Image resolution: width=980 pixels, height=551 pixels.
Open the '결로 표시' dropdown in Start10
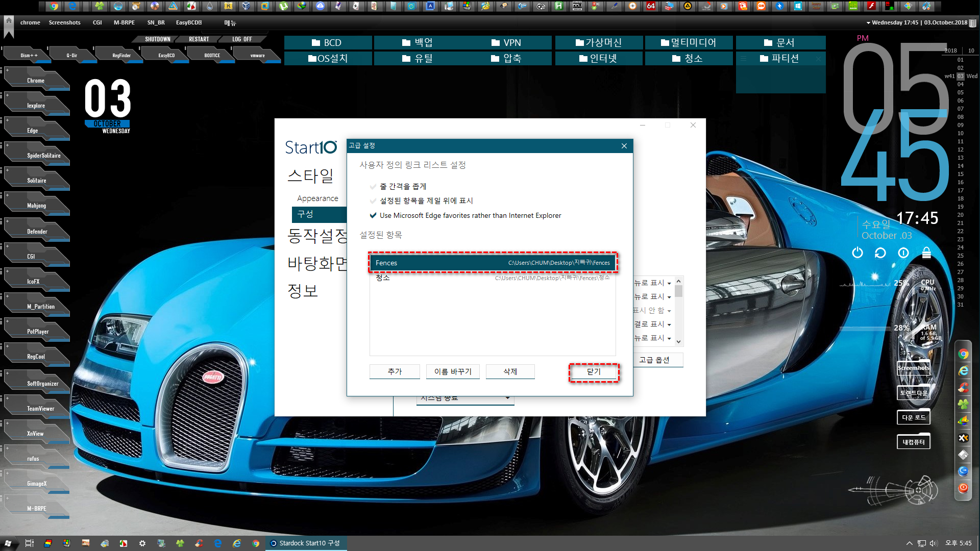(653, 324)
